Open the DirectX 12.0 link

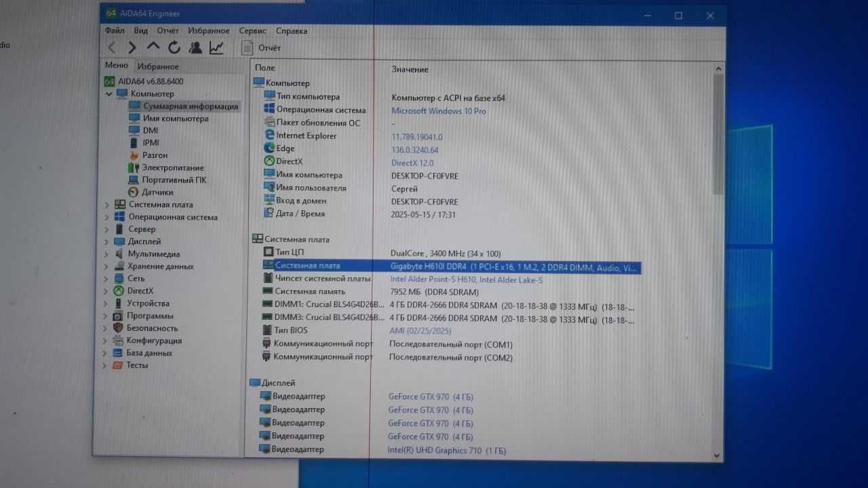(x=412, y=163)
